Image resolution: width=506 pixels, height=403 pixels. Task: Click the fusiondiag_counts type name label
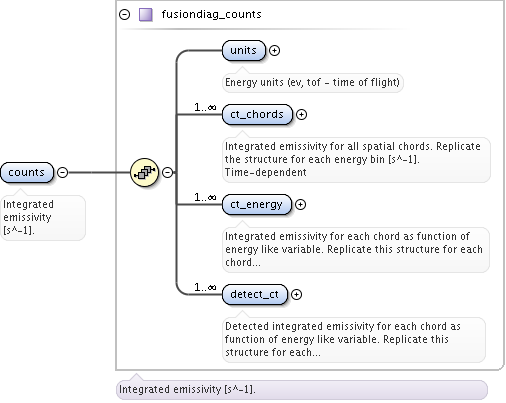pyautogui.click(x=211, y=14)
